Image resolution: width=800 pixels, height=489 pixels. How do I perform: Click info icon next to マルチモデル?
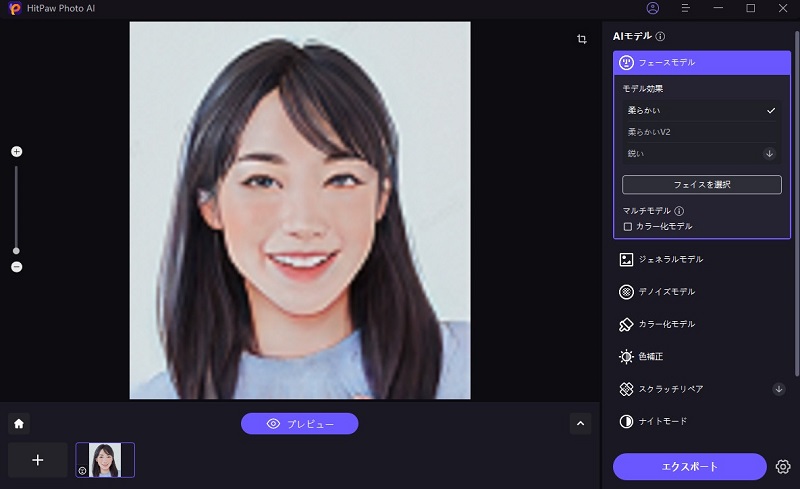(x=679, y=211)
